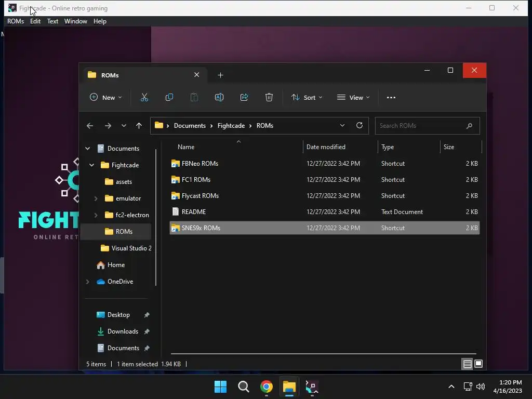532x399 pixels.
Task: Collapse the Documents tree node
Action: pos(87,149)
